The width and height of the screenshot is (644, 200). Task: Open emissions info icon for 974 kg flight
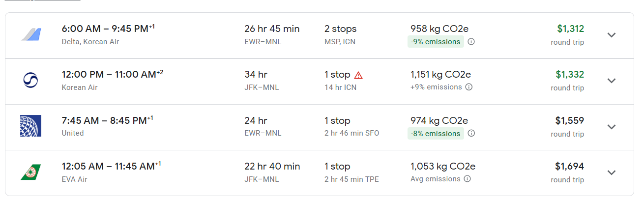pos(471,133)
